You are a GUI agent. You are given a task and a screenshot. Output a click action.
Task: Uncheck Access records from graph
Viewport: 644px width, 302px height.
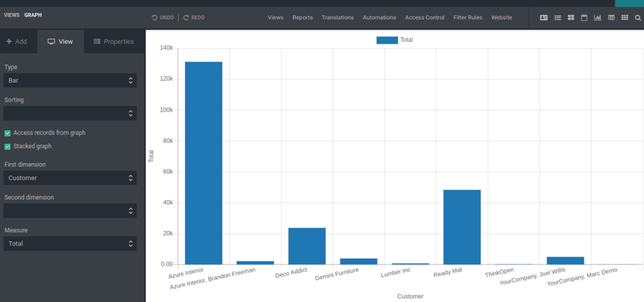(x=8, y=133)
